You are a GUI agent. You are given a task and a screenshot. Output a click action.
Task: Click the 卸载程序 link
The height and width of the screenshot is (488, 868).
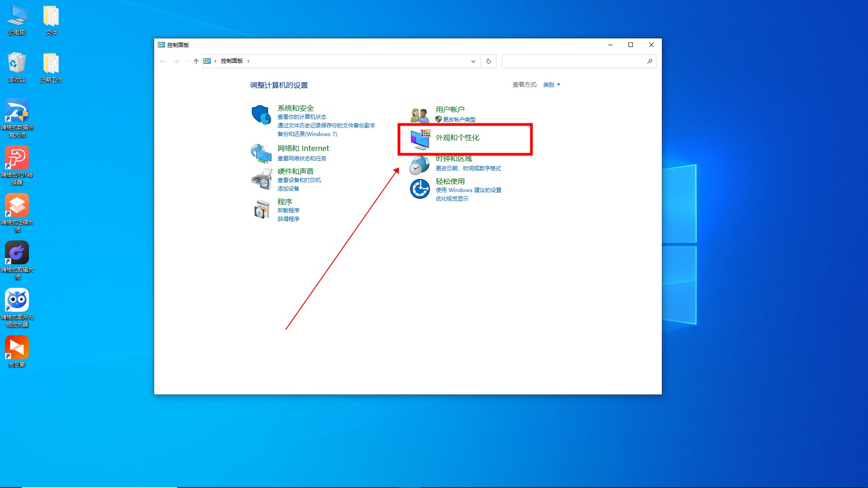(288, 211)
